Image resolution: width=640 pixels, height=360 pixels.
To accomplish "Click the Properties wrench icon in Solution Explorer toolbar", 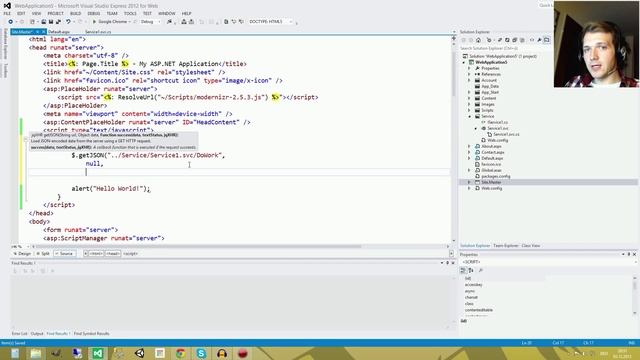I will point(539,40).
